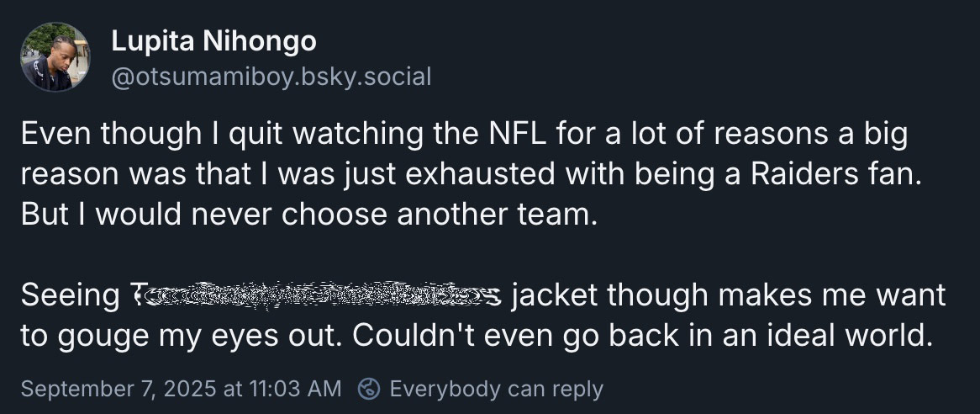The width and height of the screenshot is (980, 414).
Task: Click the word "jacket" in the post
Action: (554, 295)
